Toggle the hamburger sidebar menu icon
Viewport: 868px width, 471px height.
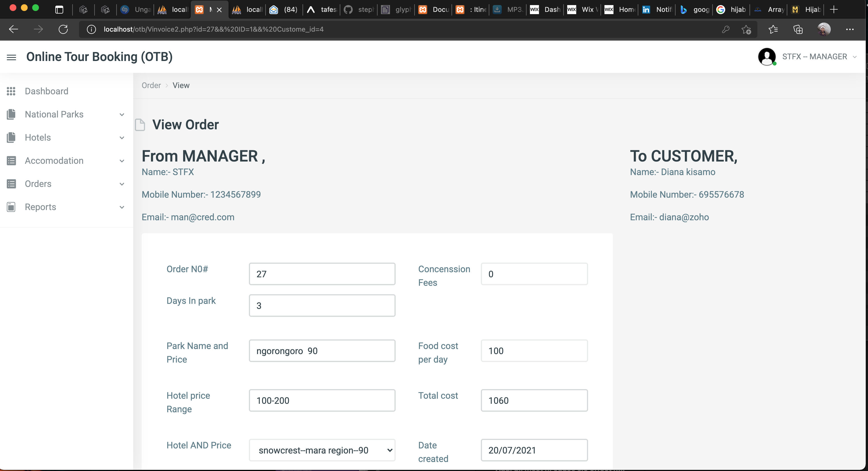pos(12,57)
